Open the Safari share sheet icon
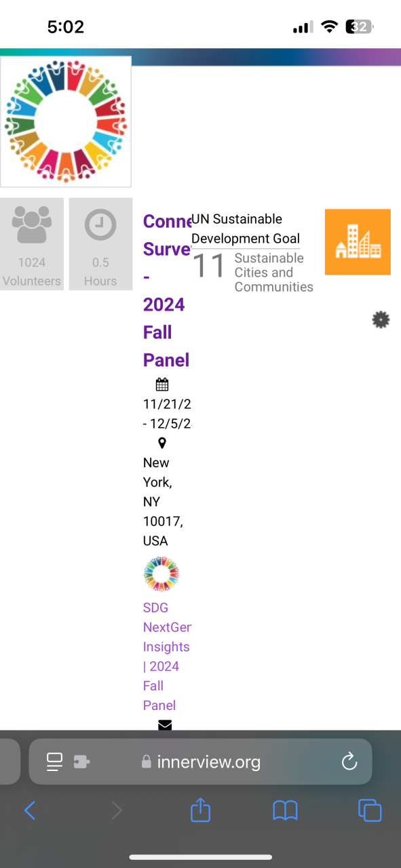This screenshot has width=401, height=868. [x=200, y=810]
